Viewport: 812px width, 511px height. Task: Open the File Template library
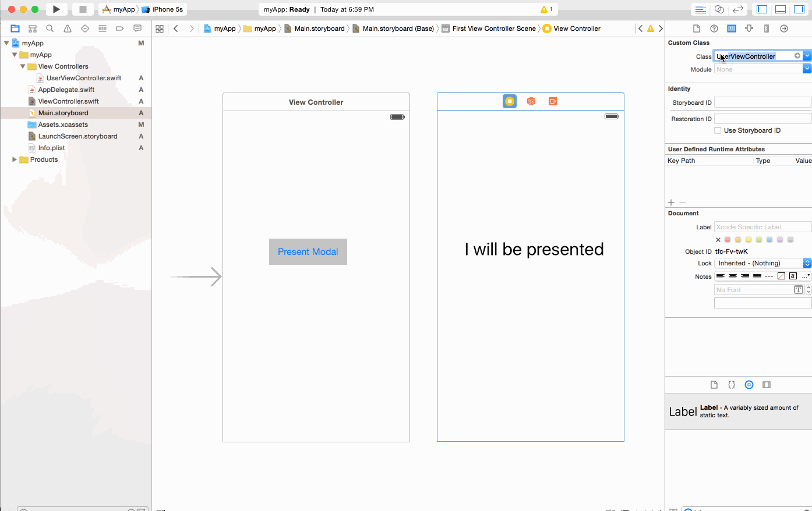pos(714,385)
